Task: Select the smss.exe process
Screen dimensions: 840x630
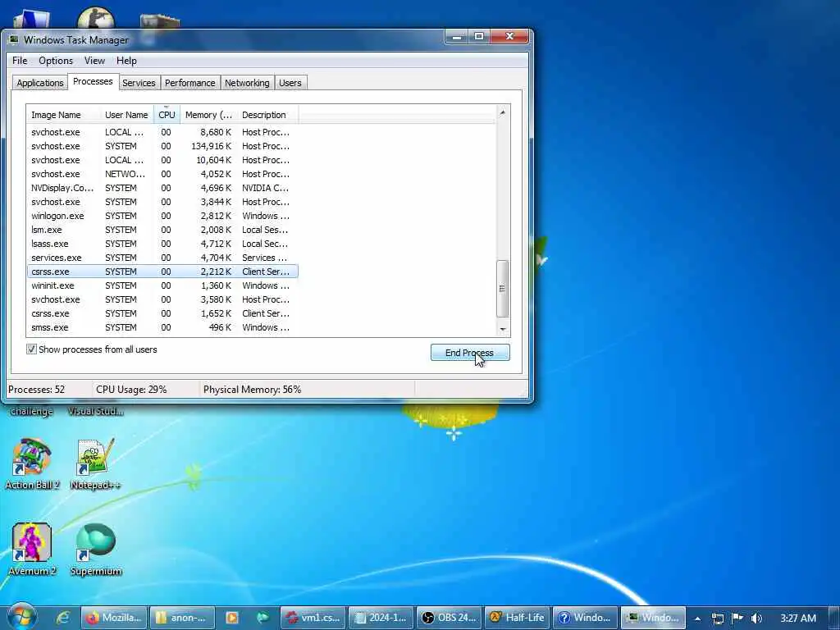Action: click(x=162, y=327)
